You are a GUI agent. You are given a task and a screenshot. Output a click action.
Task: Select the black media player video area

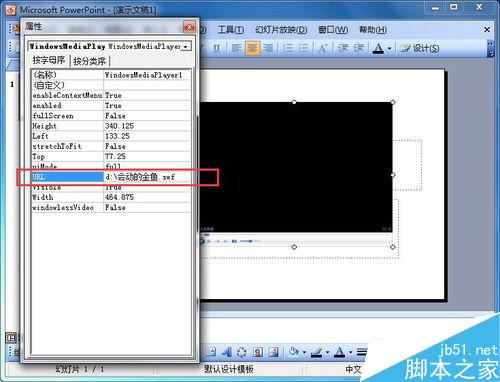296,167
